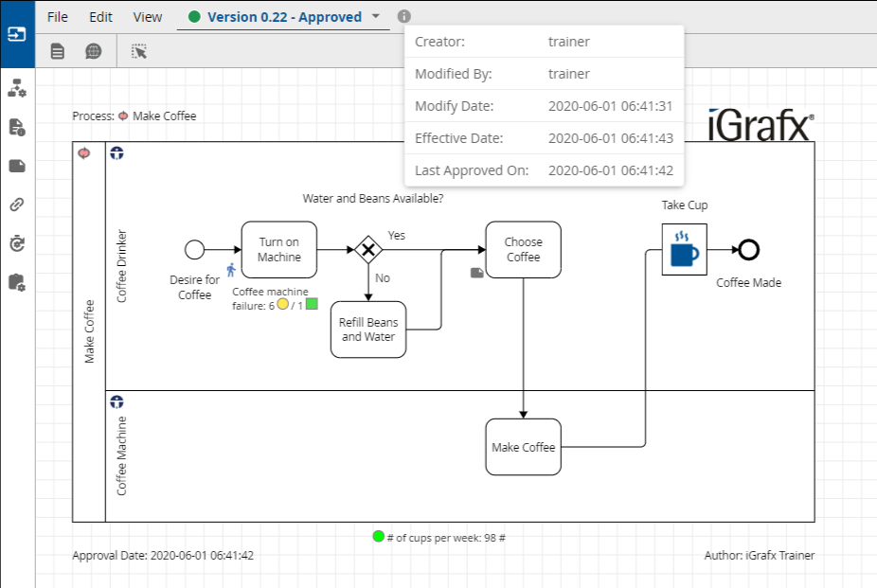Open the Edit menu
Screen dimensions: 877x588
pos(100,17)
